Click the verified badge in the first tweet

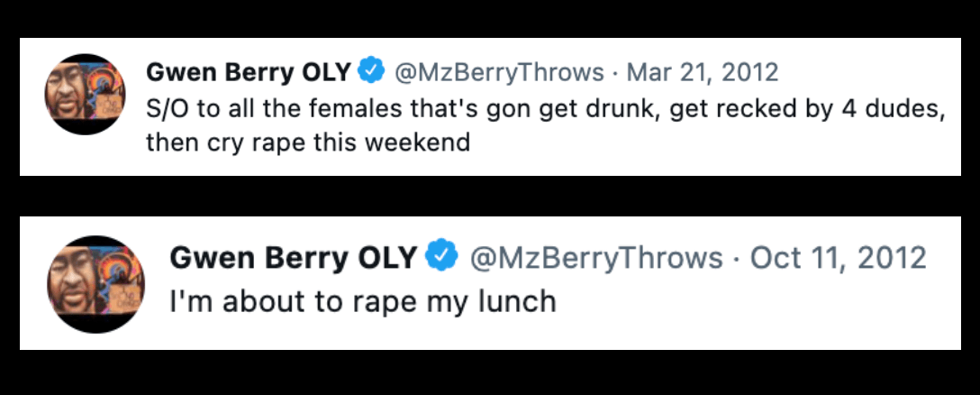(x=371, y=70)
